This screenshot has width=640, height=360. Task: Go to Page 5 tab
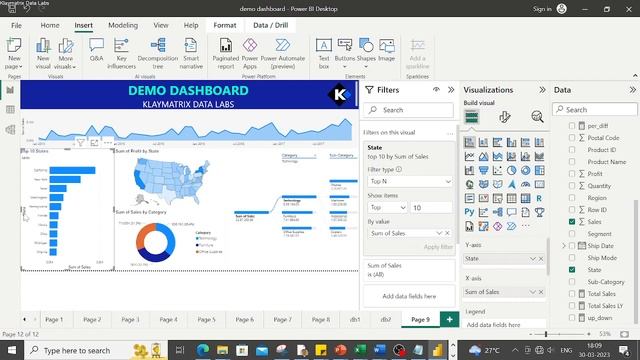[x=207, y=320]
